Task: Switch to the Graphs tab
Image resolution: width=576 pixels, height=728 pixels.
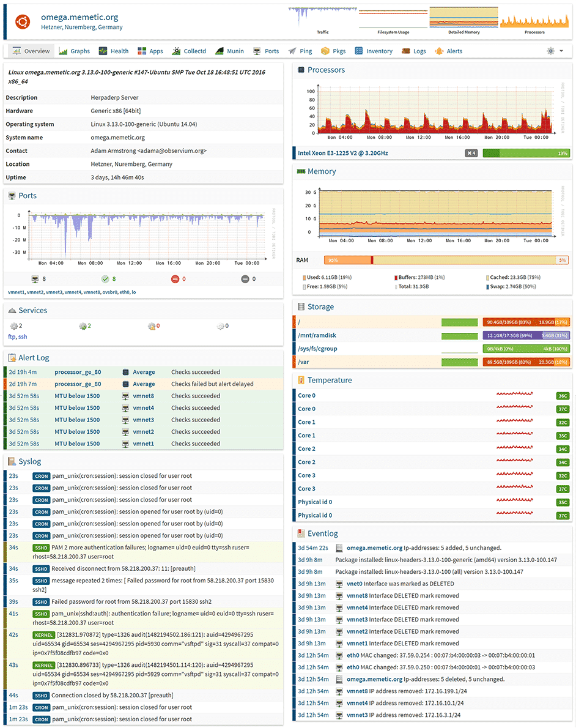Action: (74, 51)
